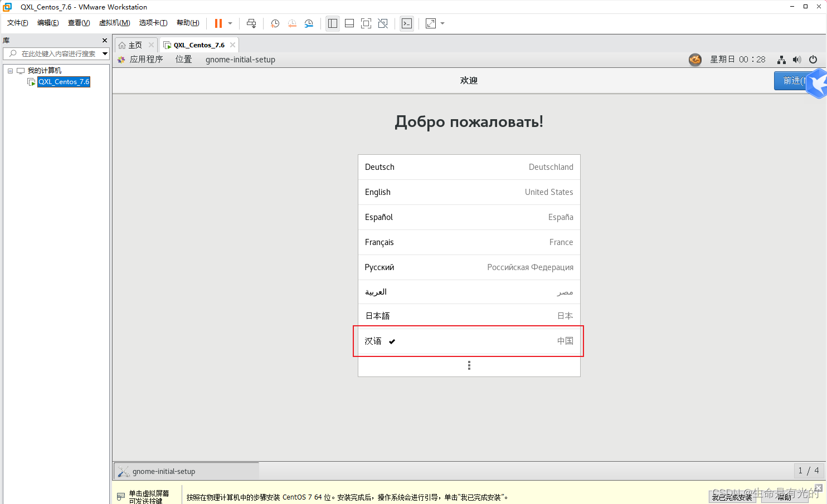Viewport: 827px width, 504px height.
Task: Close the QXL_Centos_7.6 tab
Action: 233,45
